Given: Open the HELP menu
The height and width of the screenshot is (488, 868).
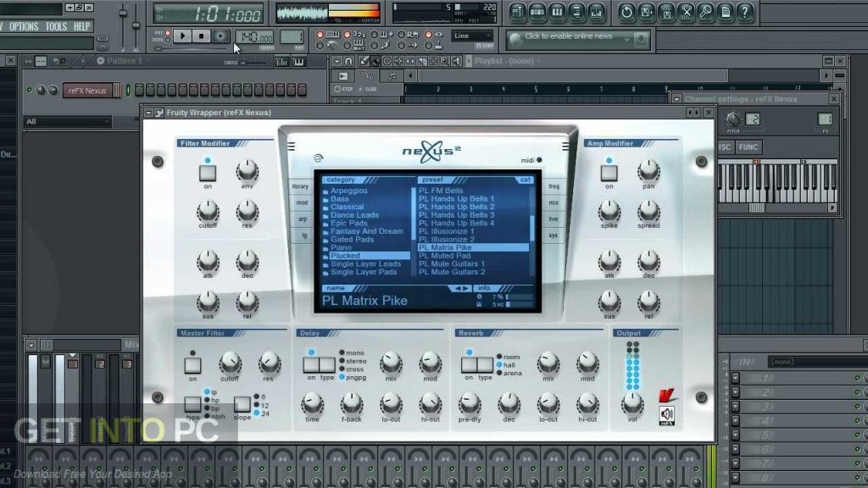Looking at the screenshot, I should [x=82, y=26].
